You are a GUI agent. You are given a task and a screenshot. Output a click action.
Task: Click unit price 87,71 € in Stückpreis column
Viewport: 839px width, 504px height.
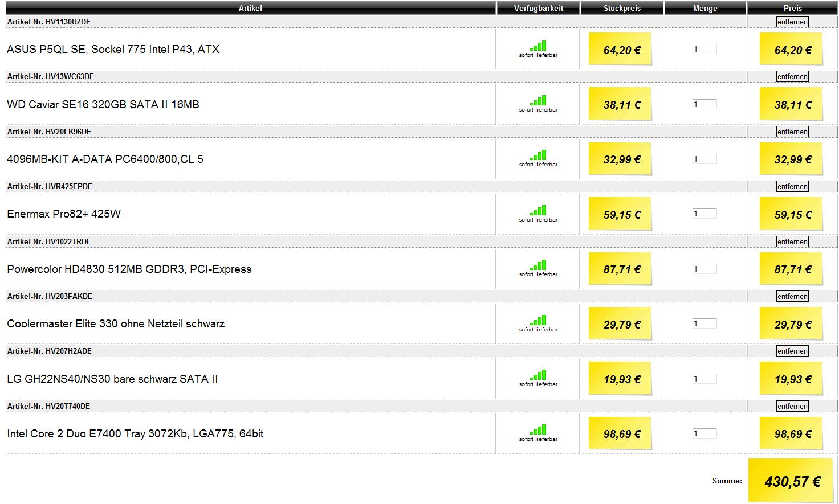pos(620,269)
